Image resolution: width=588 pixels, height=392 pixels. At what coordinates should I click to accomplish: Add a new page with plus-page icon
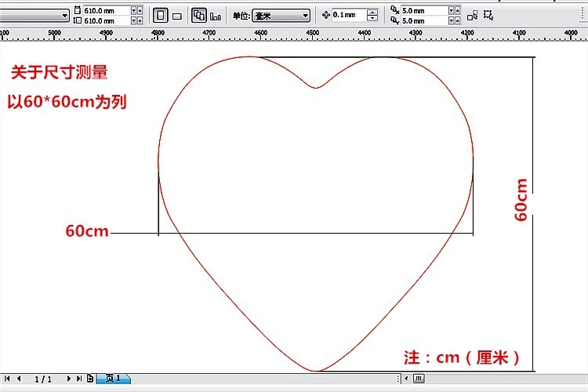coord(90,379)
